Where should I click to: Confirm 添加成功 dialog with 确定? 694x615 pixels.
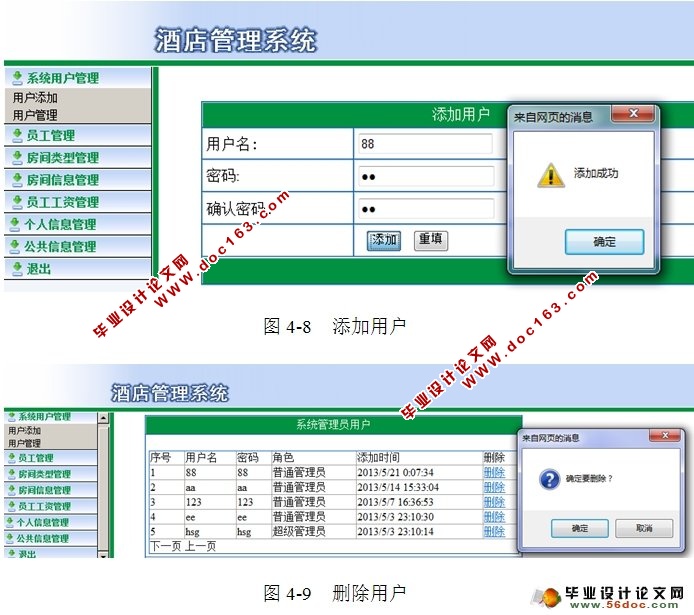[604, 242]
